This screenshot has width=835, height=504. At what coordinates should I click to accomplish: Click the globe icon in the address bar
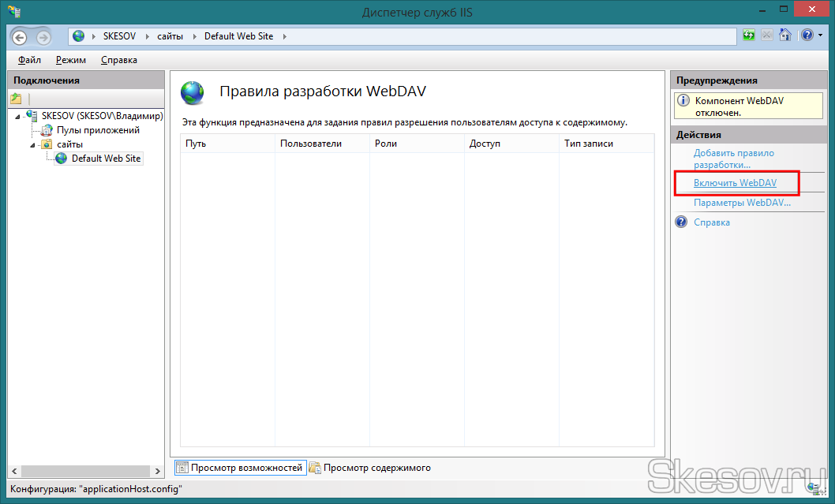click(79, 36)
